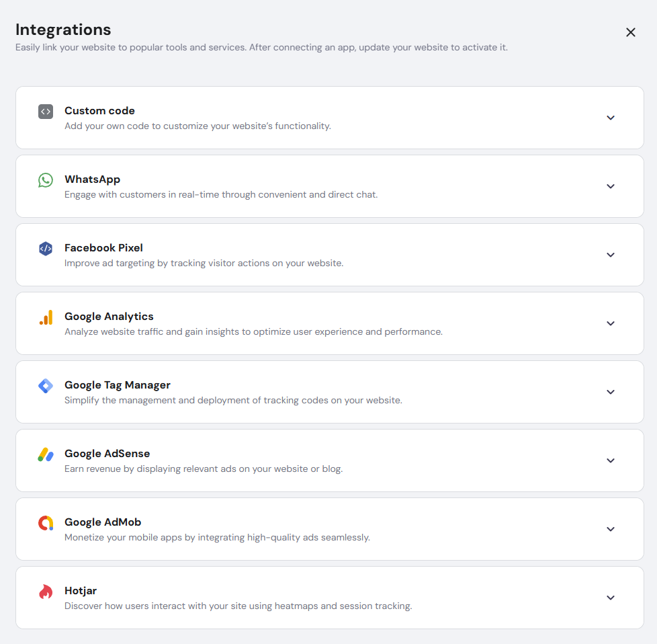Select the Google Tag Manager title
The width and height of the screenshot is (657, 644).
pyautogui.click(x=118, y=385)
